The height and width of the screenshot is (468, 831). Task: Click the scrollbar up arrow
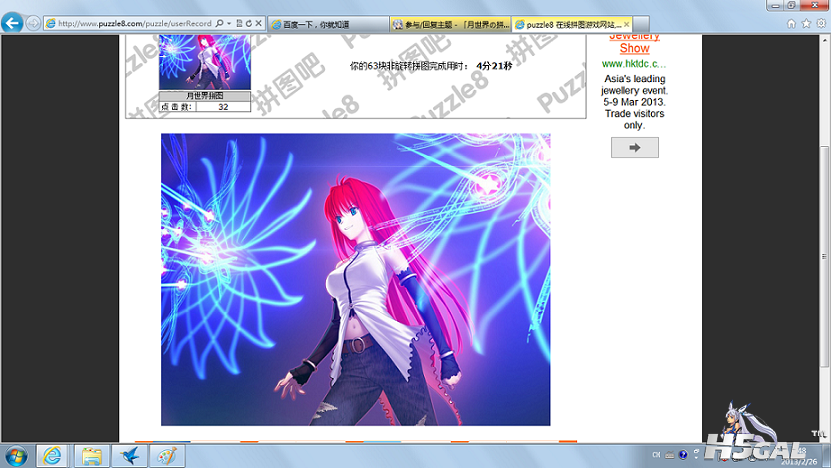tap(825, 40)
